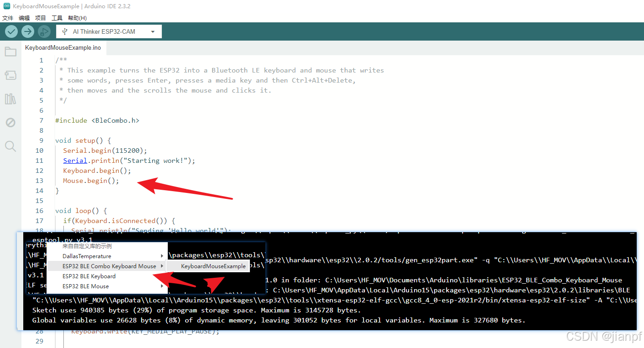Click the Mouse.begin(); code line
Screen dimensions: 644x348
pos(91,181)
